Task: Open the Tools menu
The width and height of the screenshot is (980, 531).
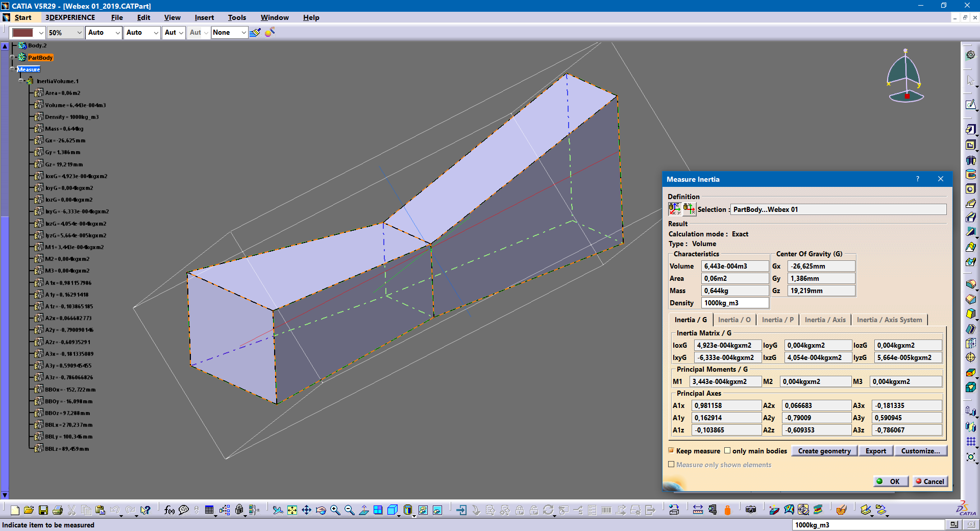Action: 236,17
